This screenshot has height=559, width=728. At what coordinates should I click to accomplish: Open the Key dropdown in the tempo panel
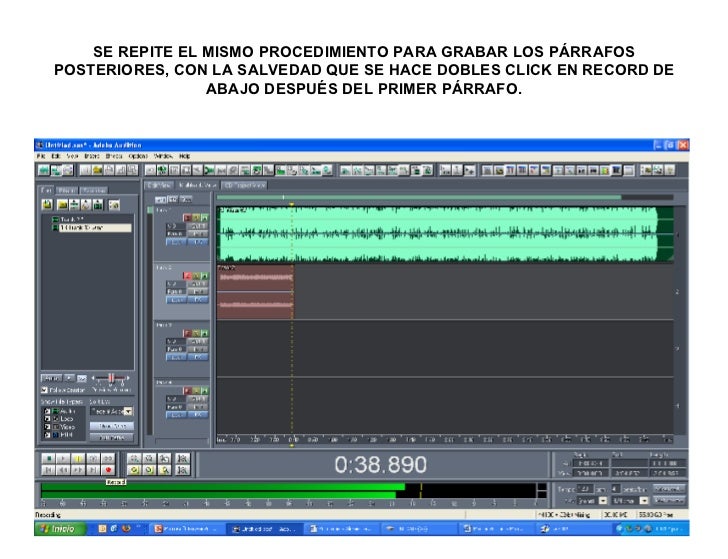[592, 501]
